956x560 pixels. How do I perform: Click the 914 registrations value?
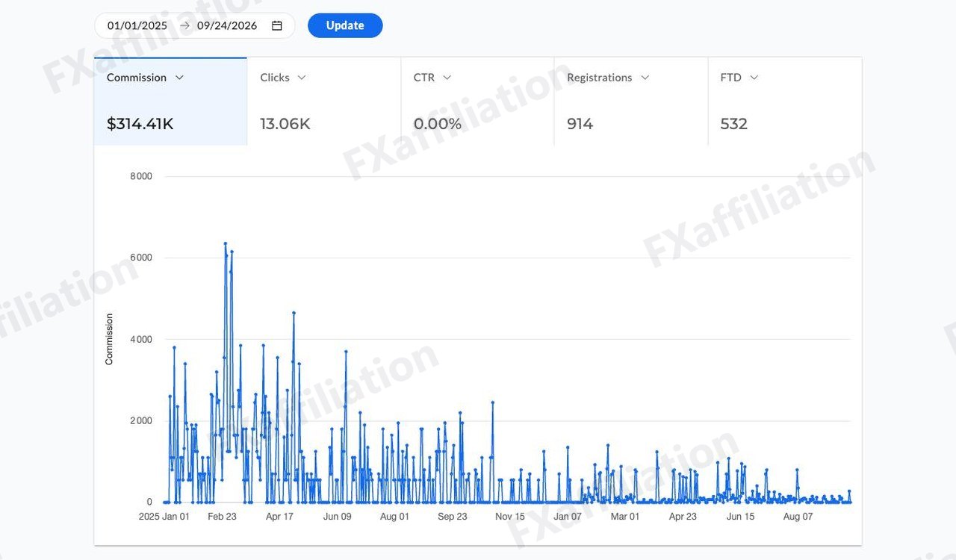click(x=580, y=124)
